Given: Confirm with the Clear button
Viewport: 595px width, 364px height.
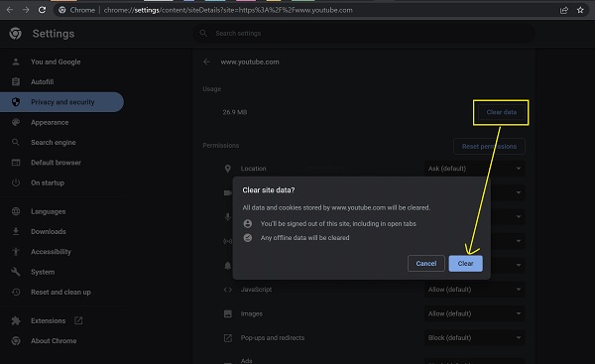Looking at the screenshot, I should (466, 264).
